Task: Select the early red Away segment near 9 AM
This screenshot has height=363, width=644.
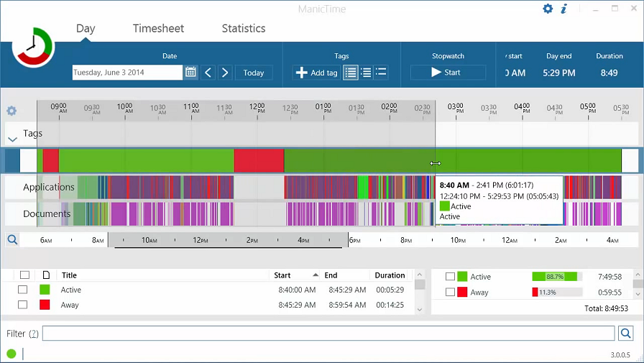Action: 50,160
